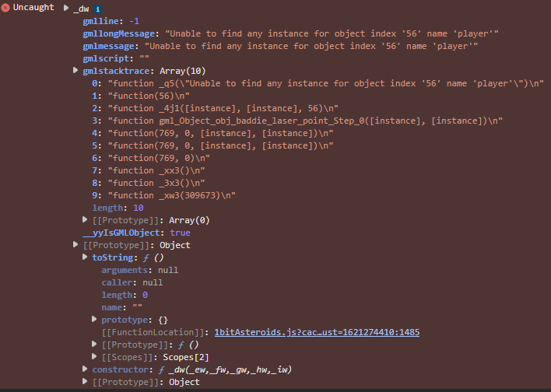The image size is (551, 392).
Task: Toggle the _dw object disclosure triangle
Action: pos(66,8)
